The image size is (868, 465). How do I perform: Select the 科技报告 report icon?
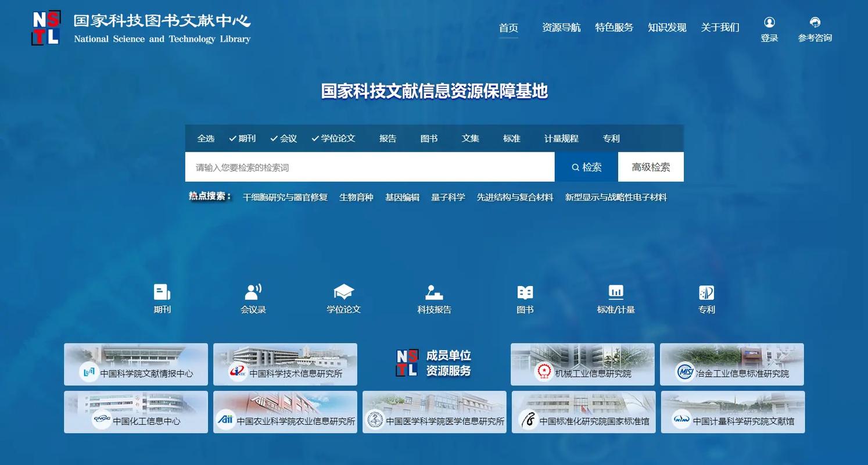[435, 292]
